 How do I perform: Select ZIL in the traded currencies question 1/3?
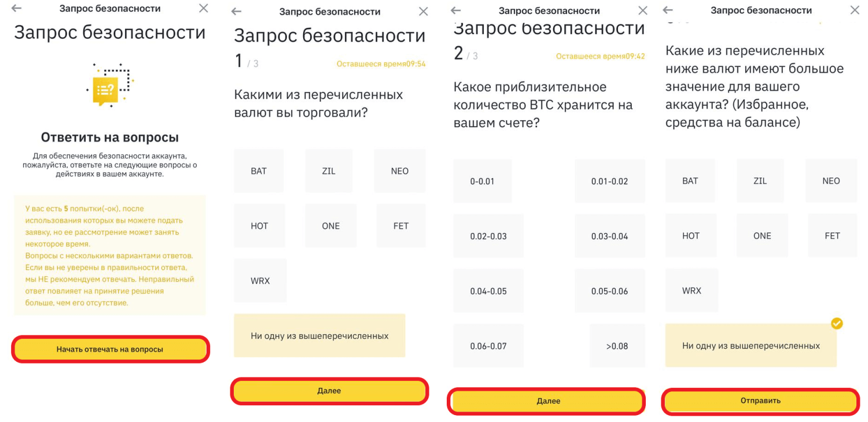point(329,171)
